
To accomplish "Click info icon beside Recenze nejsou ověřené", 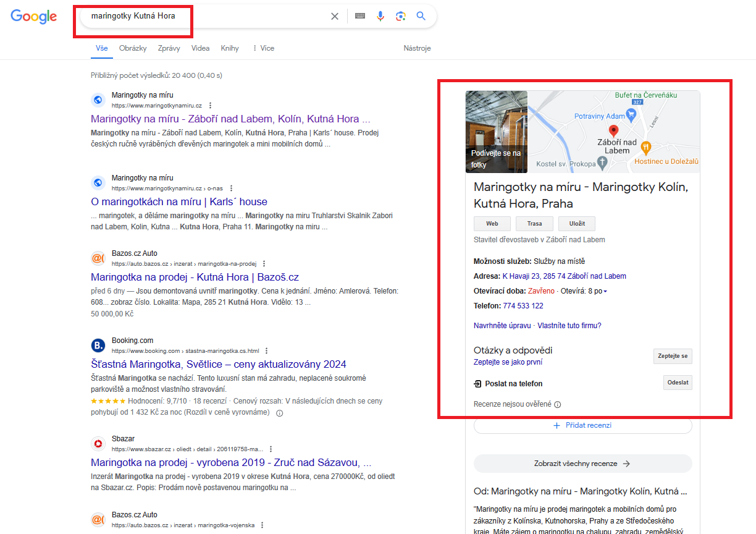I will tap(558, 405).
